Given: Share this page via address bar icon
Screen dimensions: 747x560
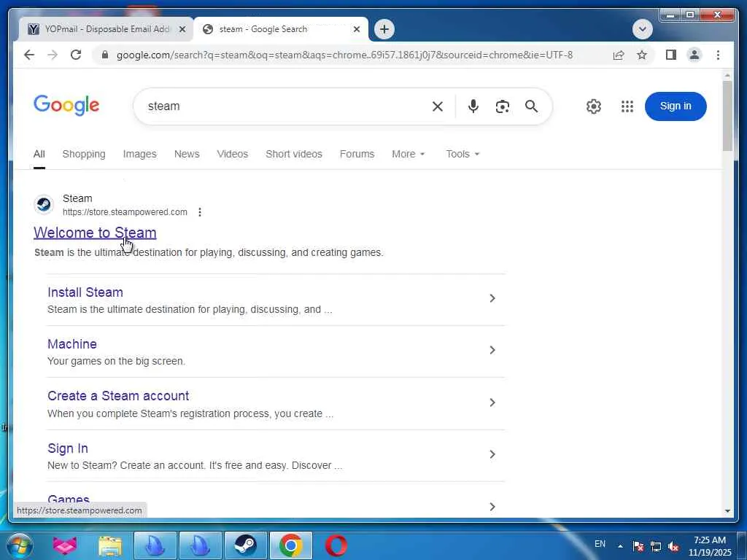Looking at the screenshot, I should (619, 55).
